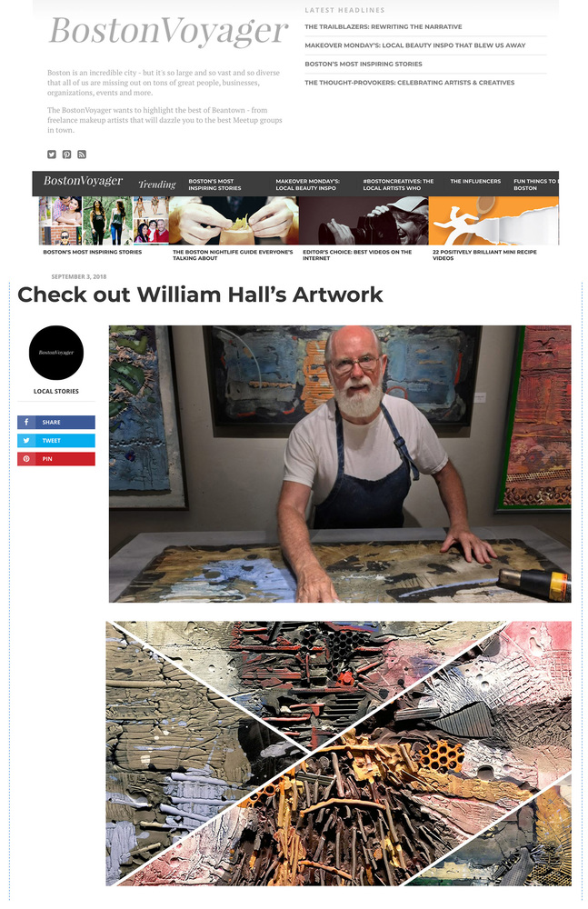Click the BostonVoyager logo in dark bar
The image size is (588, 909).
click(83, 181)
